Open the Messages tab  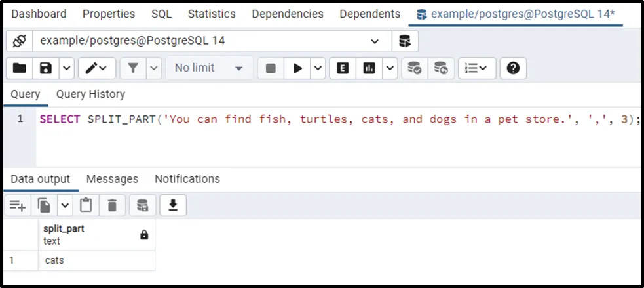112,179
